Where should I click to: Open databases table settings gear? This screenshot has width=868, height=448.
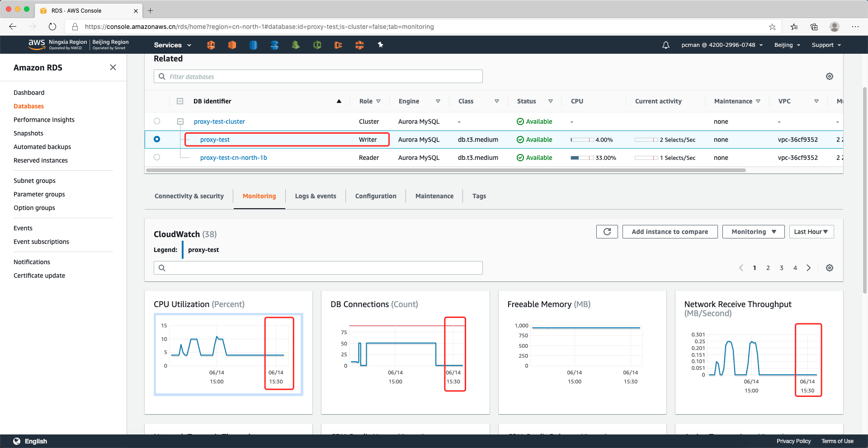(x=829, y=76)
